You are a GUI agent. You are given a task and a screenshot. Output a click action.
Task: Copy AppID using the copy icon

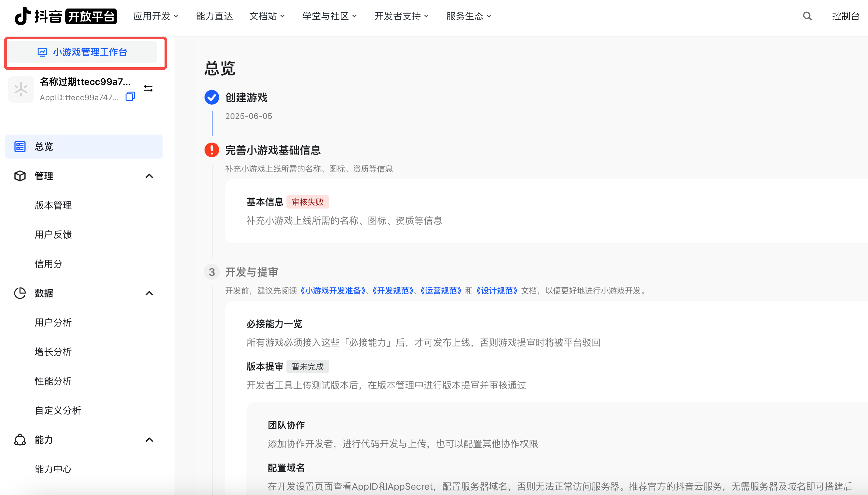point(130,97)
